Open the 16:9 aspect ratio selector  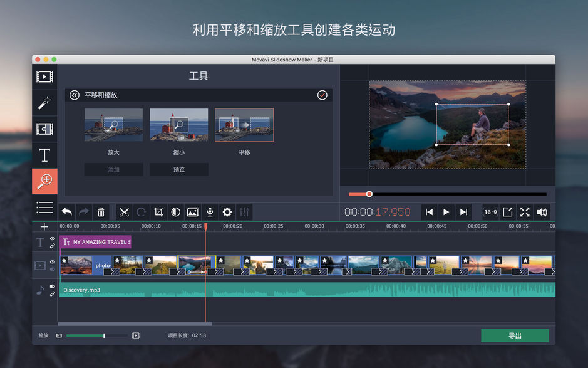click(490, 212)
